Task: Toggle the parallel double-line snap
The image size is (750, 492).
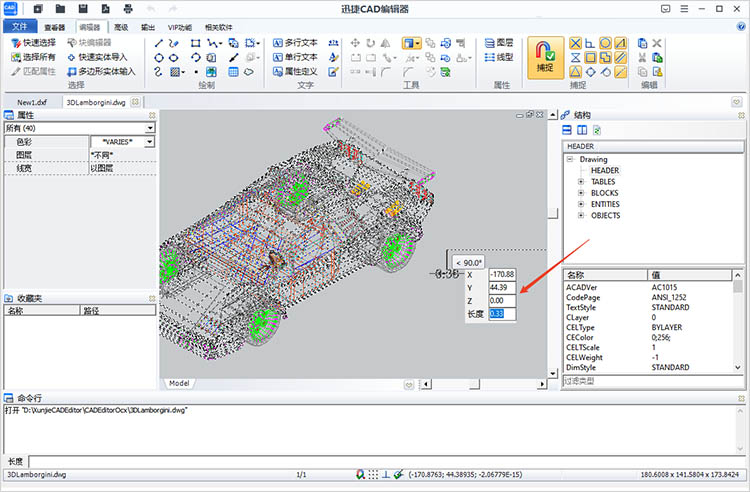Action: point(621,58)
